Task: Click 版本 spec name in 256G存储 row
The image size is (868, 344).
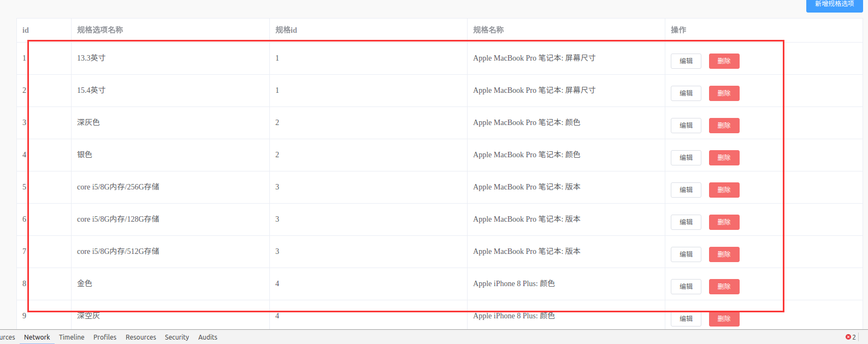Action: click(x=527, y=187)
